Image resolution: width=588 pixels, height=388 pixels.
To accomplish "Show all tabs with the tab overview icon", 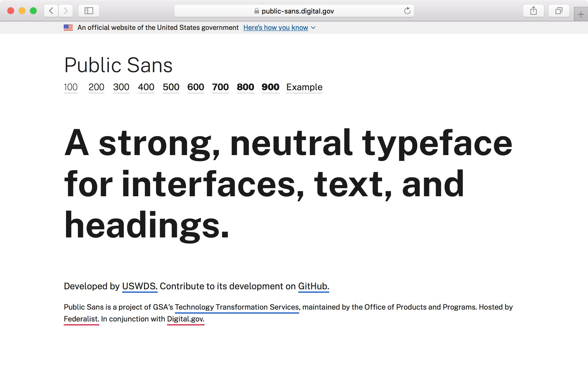I will point(559,11).
